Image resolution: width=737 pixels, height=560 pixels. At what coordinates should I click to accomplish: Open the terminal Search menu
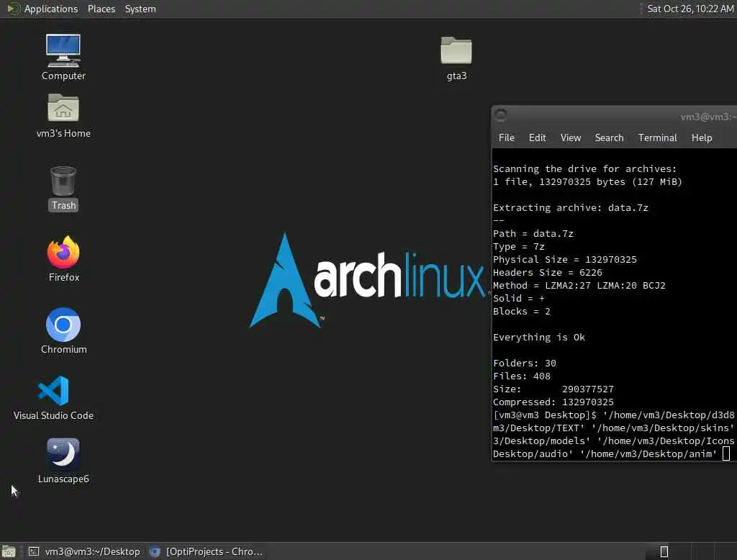(609, 137)
